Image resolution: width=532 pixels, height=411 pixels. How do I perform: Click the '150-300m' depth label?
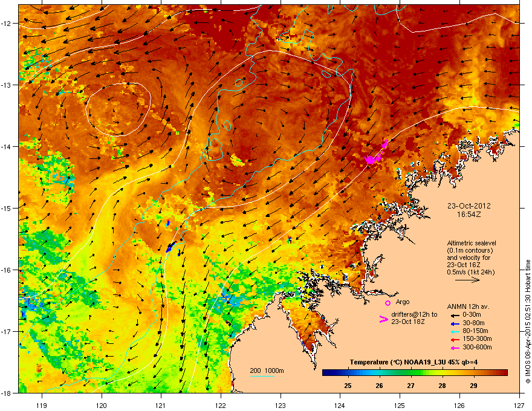pos(477,338)
